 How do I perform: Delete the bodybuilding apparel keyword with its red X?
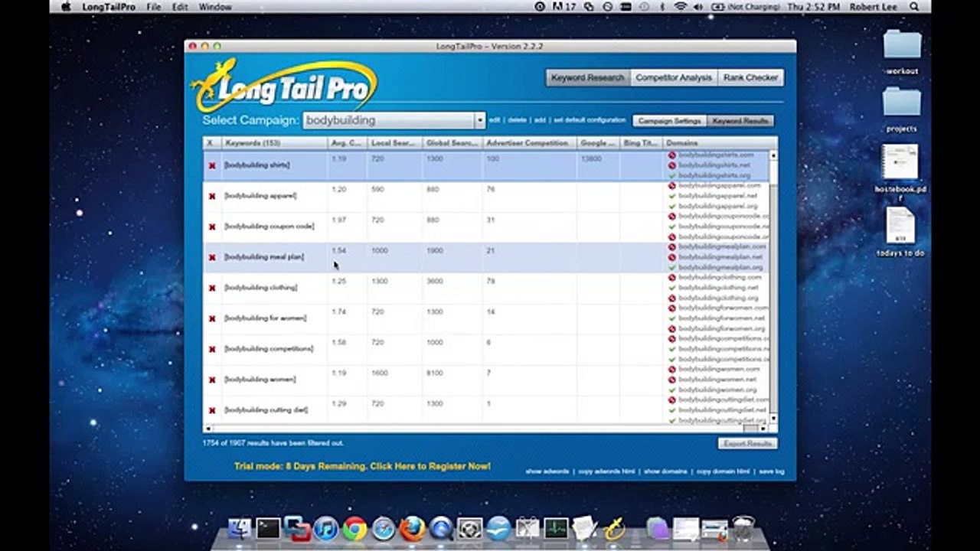click(212, 196)
